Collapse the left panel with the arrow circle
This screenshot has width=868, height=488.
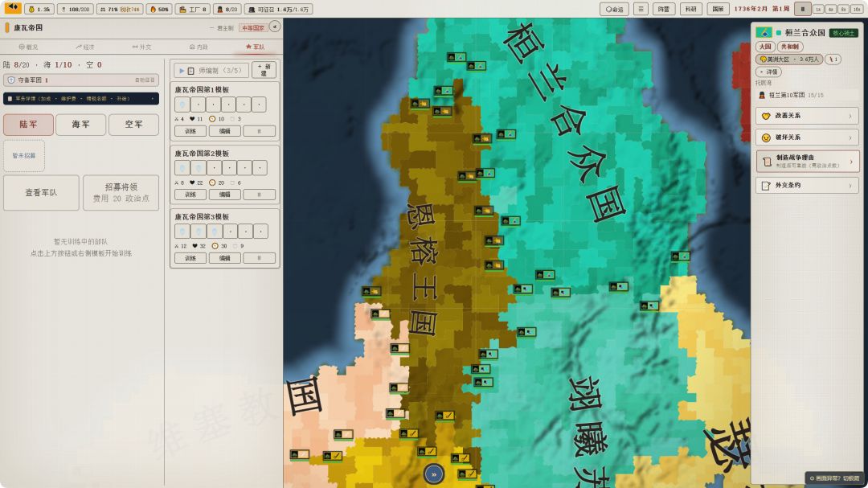pyautogui.click(x=275, y=27)
